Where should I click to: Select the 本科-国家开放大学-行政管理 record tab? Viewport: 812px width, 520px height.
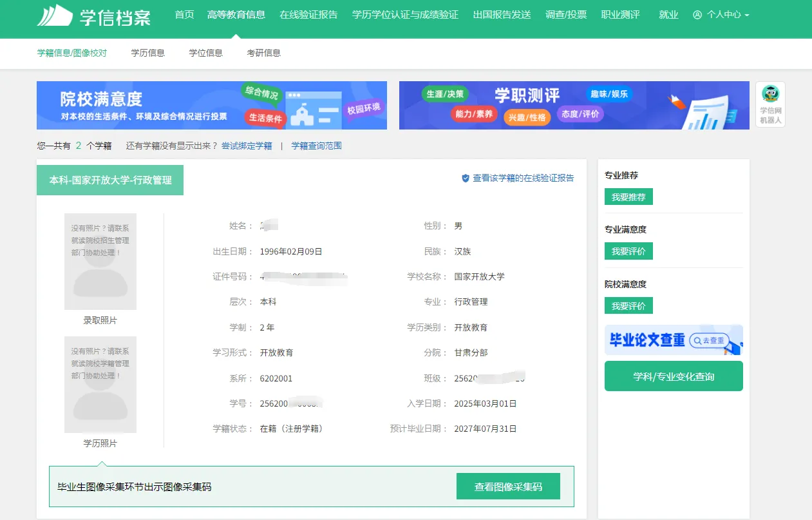(110, 180)
